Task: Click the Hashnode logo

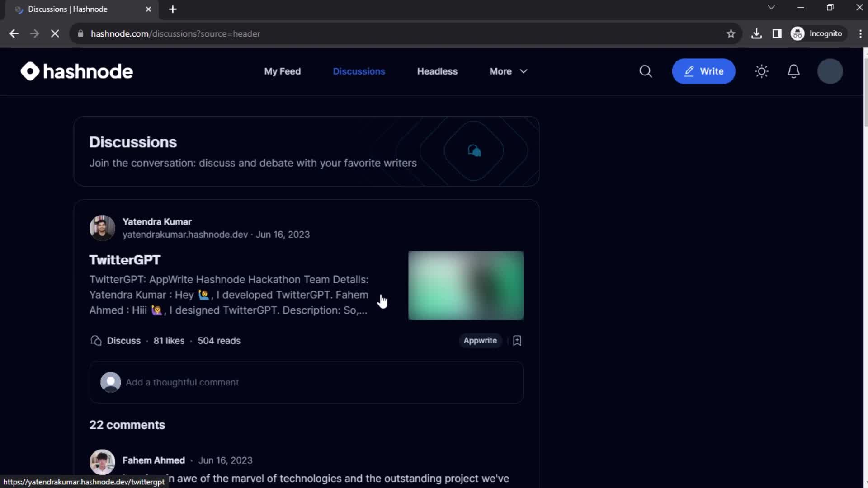Action: [x=77, y=71]
